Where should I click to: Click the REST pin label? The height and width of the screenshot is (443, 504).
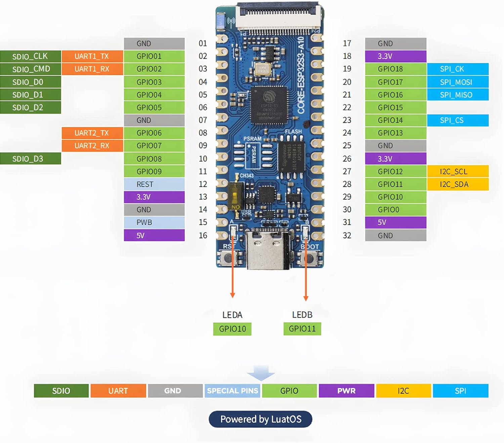click(154, 184)
